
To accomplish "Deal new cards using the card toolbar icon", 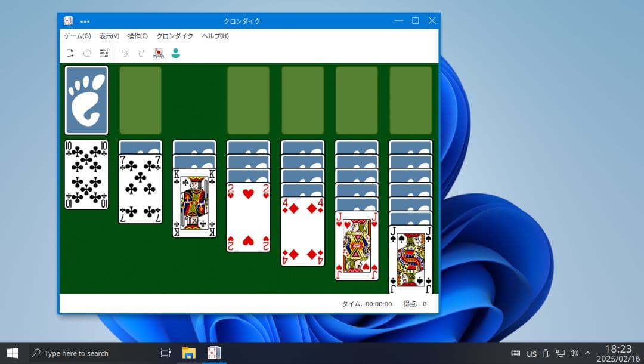I will pyautogui.click(x=158, y=53).
